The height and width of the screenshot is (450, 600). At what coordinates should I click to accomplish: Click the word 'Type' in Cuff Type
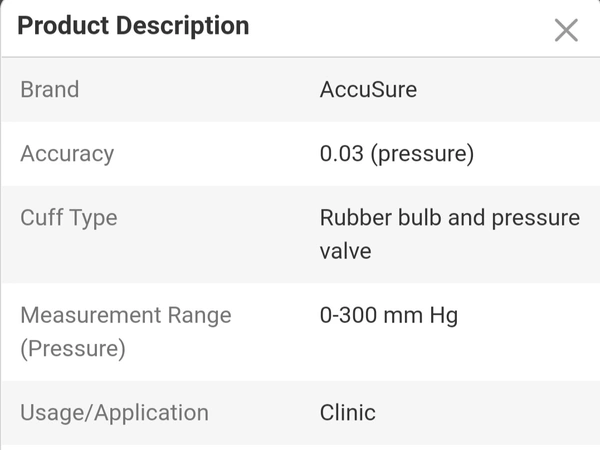pos(93,217)
